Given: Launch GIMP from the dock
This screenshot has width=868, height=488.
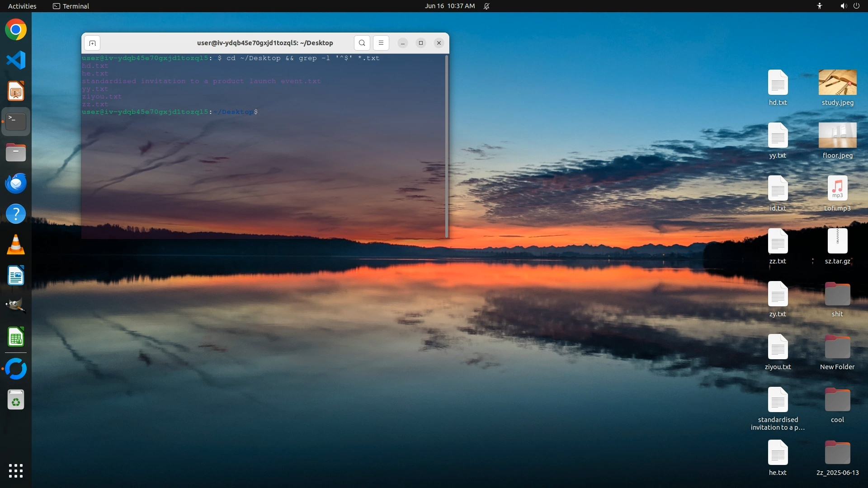Looking at the screenshot, I should coord(16,306).
